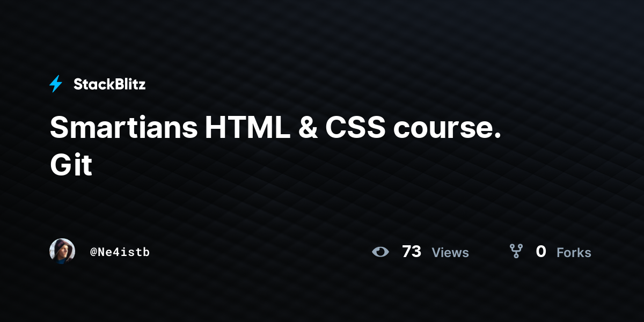
Task: Open the author's profile avatar
Action: point(62,251)
